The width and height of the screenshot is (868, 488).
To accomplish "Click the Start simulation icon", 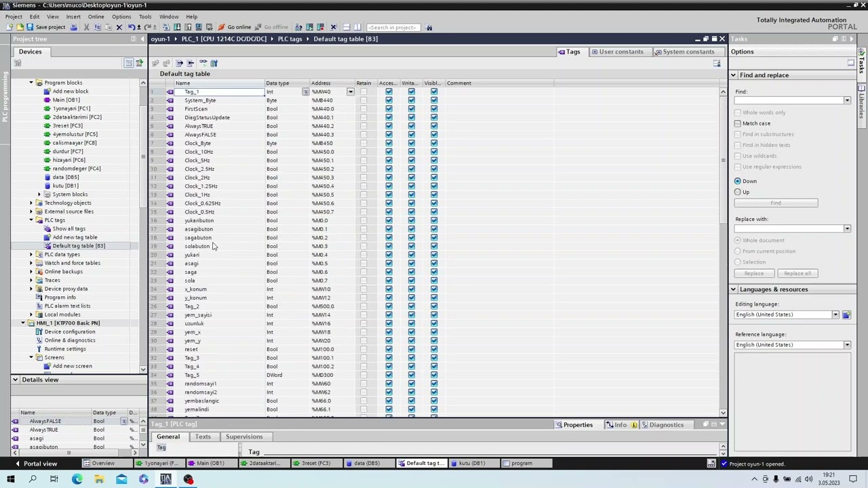I will (199, 27).
